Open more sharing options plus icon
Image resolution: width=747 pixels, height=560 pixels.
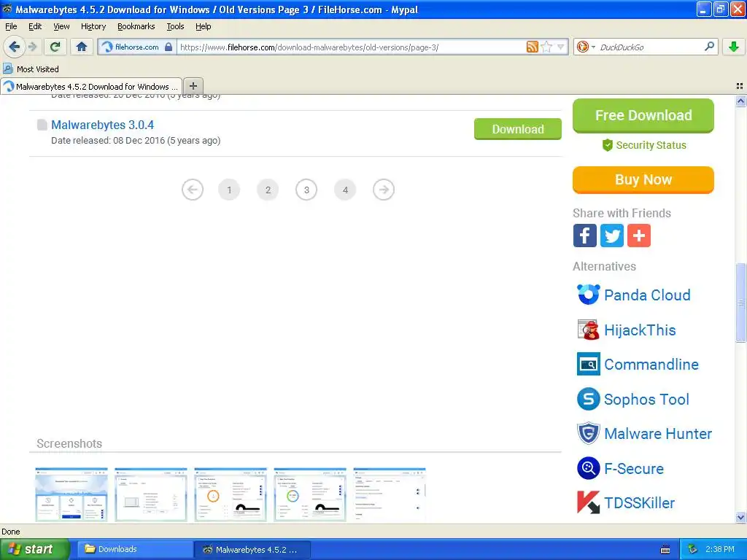pos(639,236)
